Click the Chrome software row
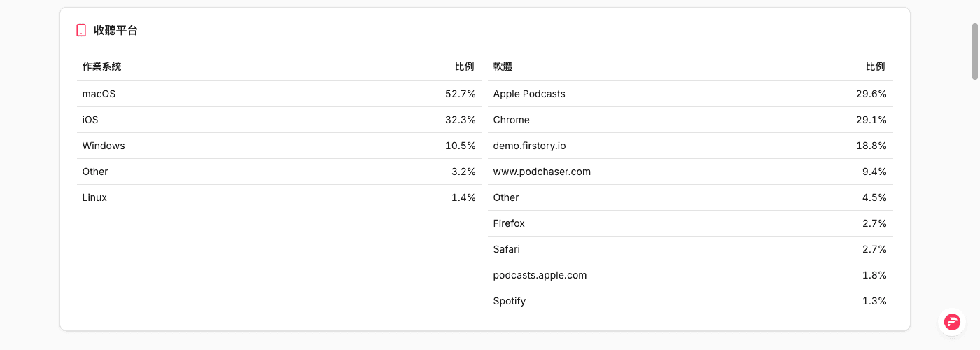The width and height of the screenshot is (980, 350). (690, 120)
